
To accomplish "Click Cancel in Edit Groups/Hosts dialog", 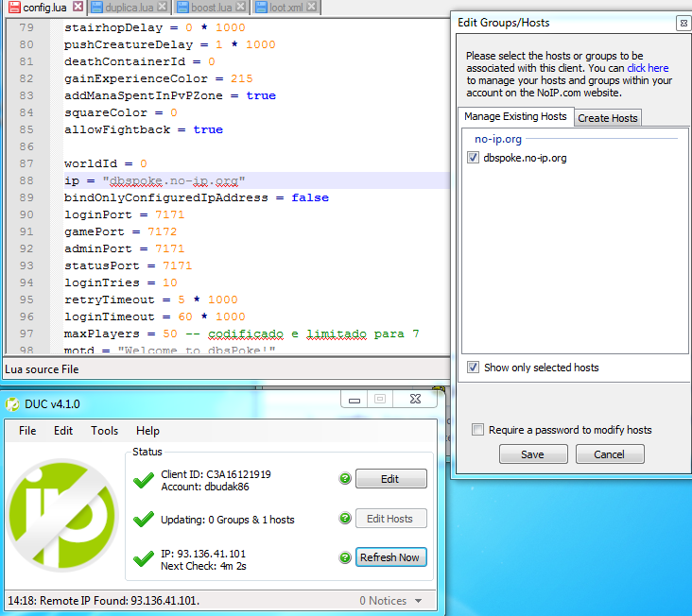I will tap(610, 454).
